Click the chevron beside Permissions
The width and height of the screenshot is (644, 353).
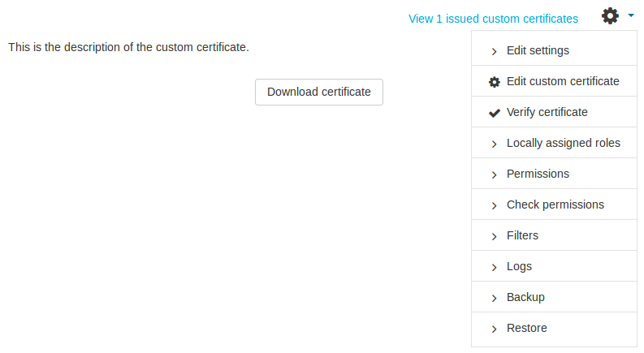click(x=495, y=174)
